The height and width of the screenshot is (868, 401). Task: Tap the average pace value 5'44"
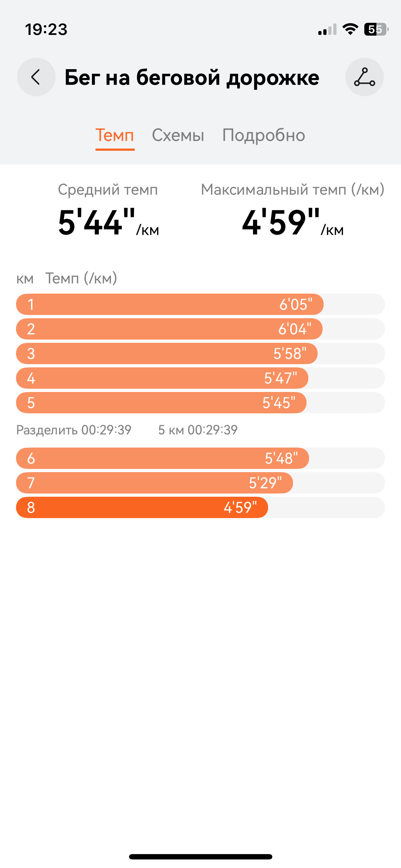[x=108, y=223]
